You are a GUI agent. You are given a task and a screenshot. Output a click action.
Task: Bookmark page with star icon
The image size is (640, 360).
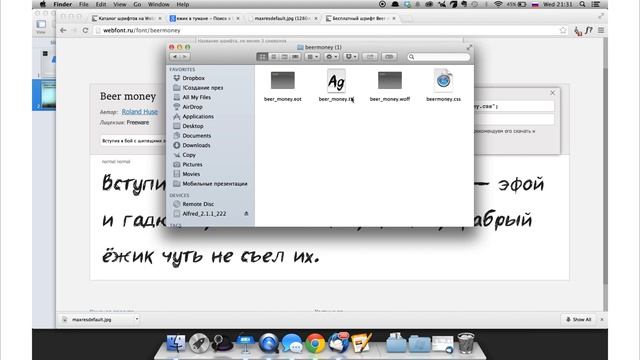563,30
